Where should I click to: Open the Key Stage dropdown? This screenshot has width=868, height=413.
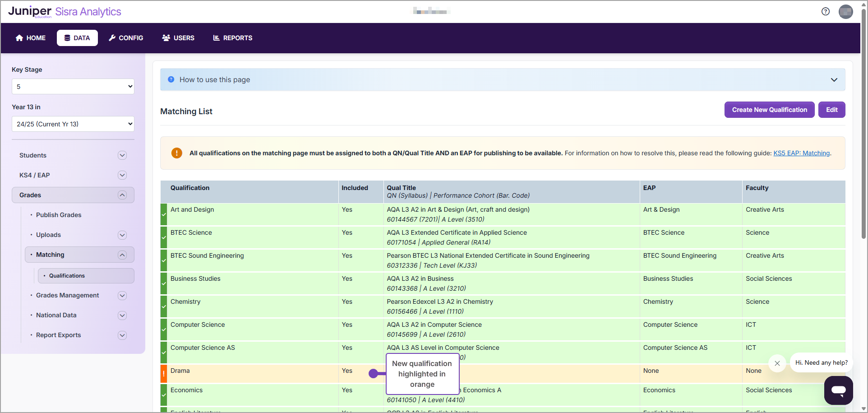(73, 87)
